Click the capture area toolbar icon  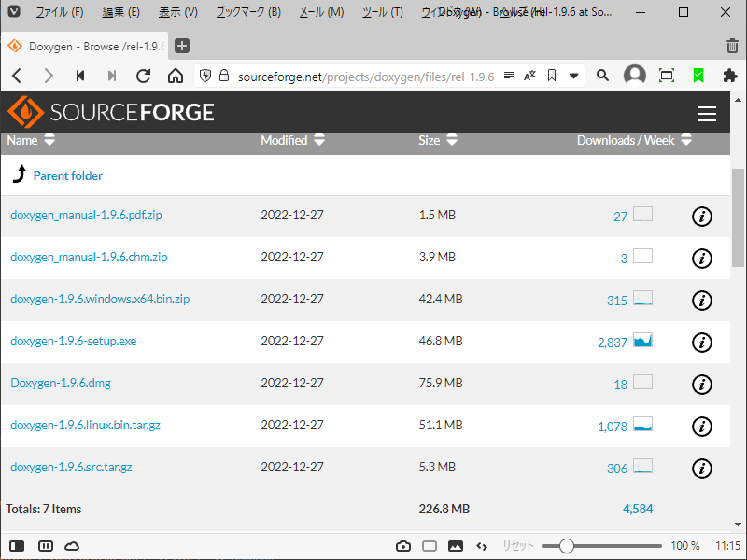[667, 76]
